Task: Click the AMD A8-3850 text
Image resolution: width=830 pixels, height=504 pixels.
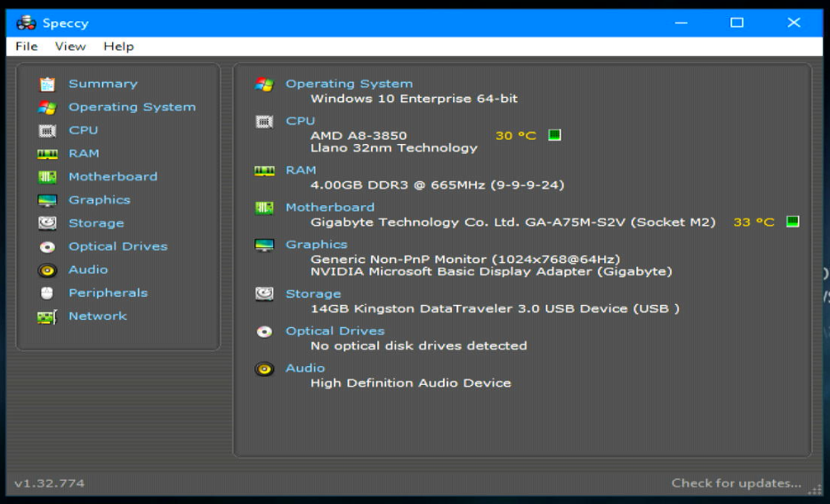Action: (359, 135)
